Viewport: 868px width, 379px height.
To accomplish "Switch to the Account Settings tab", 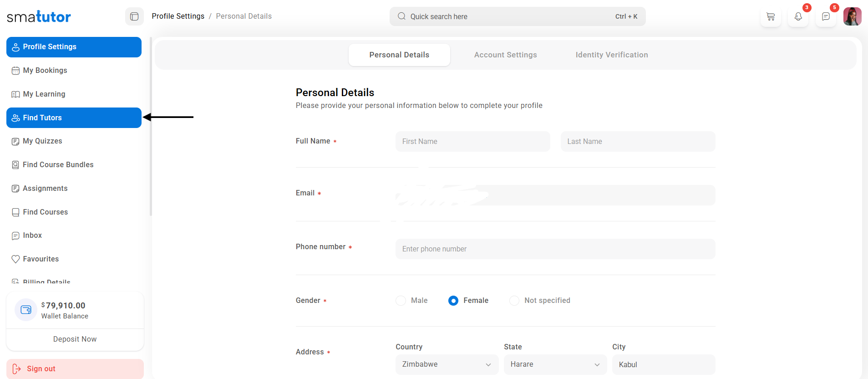I will pyautogui.click(x=505, y=55).
